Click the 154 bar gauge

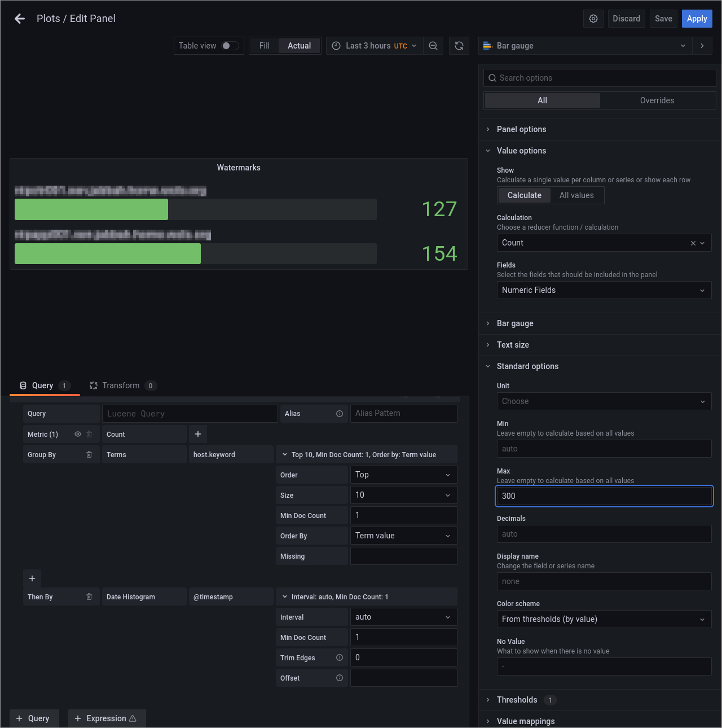[x=196, y=253]
